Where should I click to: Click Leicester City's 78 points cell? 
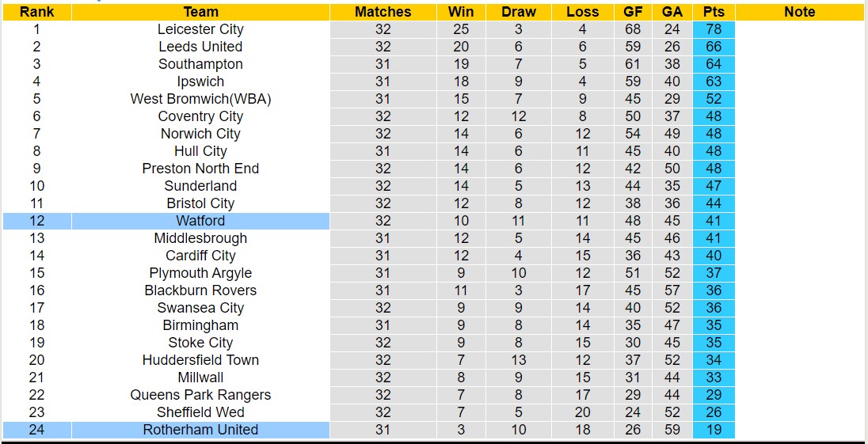714,29
